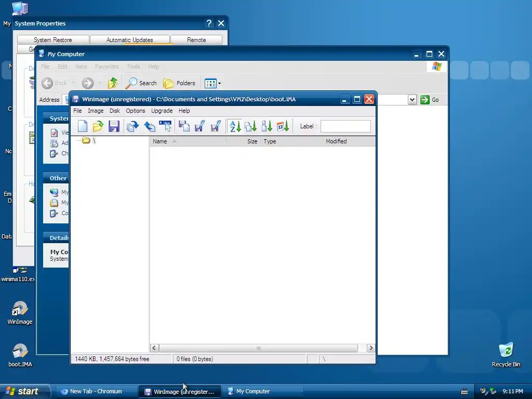The width and height of the screenshot is (532, 399).
Task: Click the '0 files (0 bytes)' status text
Action: (x=195, y=359)
